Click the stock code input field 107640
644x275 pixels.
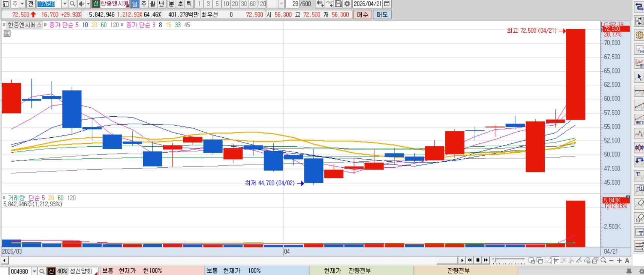coord(49,4)
